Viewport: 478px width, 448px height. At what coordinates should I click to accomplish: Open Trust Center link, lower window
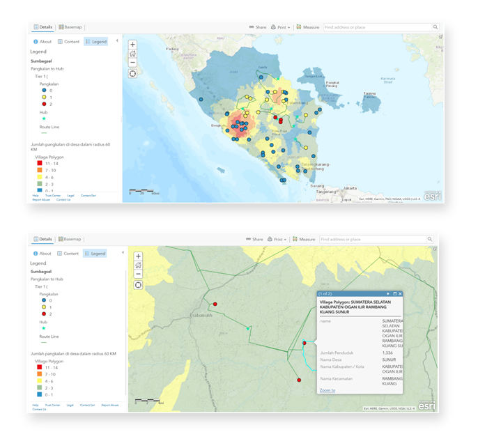52,405
